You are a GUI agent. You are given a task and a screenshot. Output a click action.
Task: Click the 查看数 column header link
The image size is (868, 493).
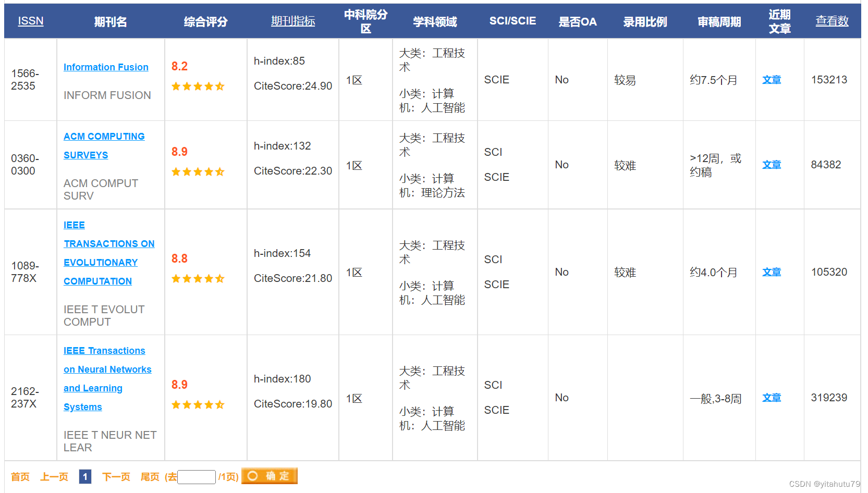(832, 21)
